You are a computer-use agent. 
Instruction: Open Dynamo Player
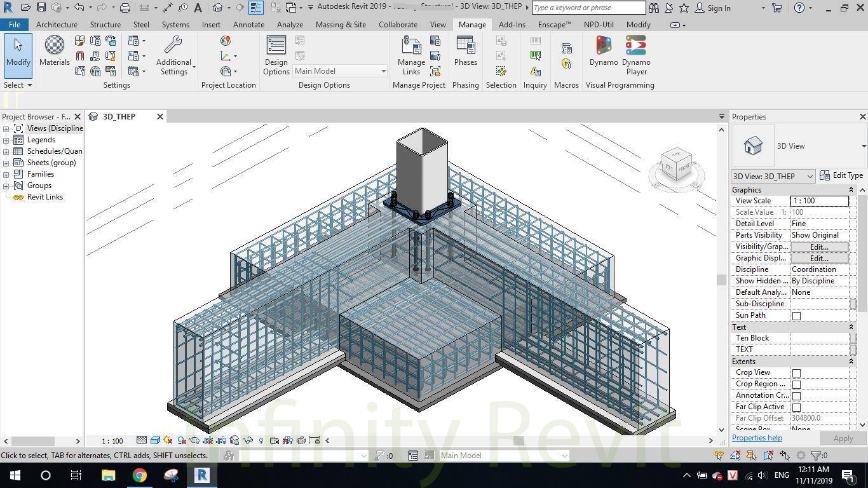[x=636, y=54]
